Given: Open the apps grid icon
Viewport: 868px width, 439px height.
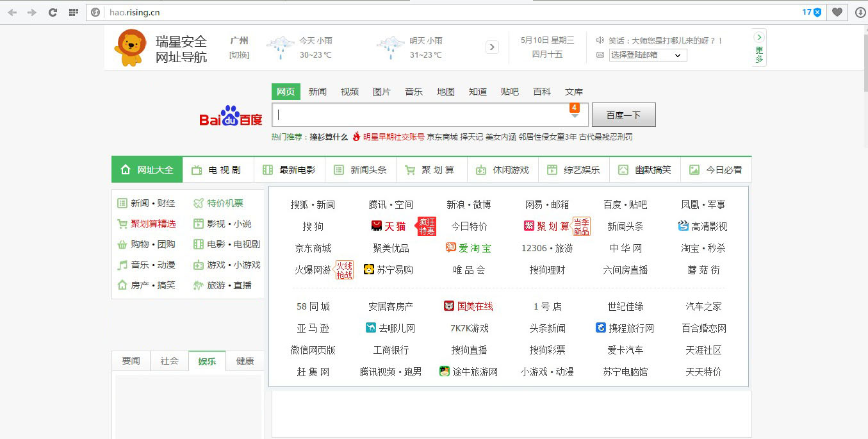Looking at the screenshot, I should (74, 12).
